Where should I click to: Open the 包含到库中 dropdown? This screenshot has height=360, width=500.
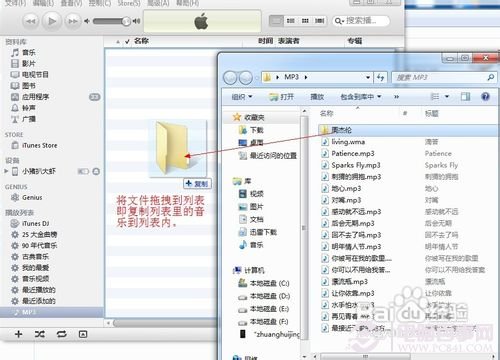[361, 97]
